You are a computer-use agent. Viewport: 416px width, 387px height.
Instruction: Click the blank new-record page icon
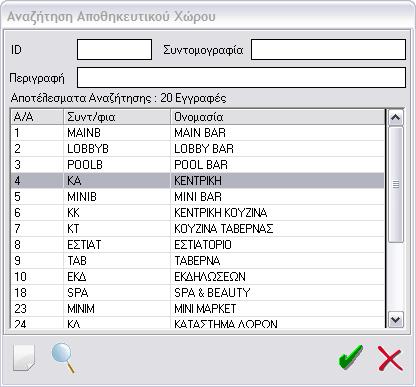click(x=24, y=358)
